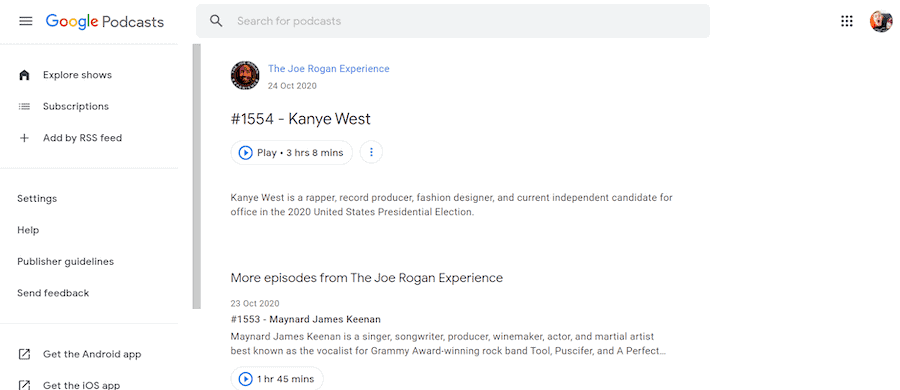Open The Joe Rogan Experience show link

[329, 69]
